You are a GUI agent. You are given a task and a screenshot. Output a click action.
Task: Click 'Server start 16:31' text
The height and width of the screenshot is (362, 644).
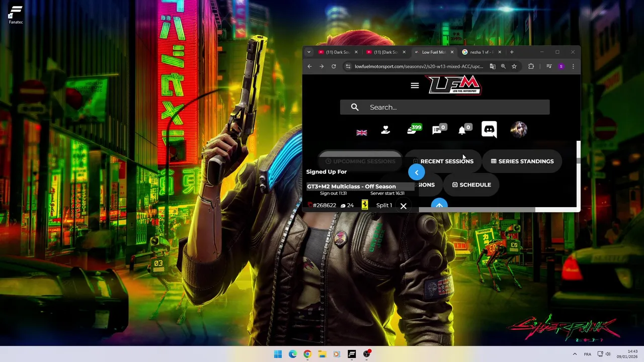[387, 193]
